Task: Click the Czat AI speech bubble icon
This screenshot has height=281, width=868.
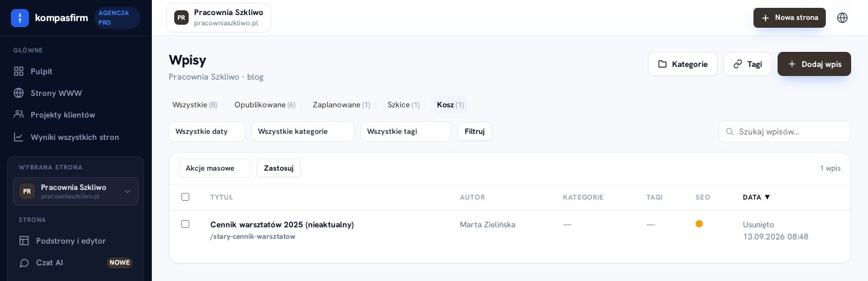Action: tap(24, 263)
